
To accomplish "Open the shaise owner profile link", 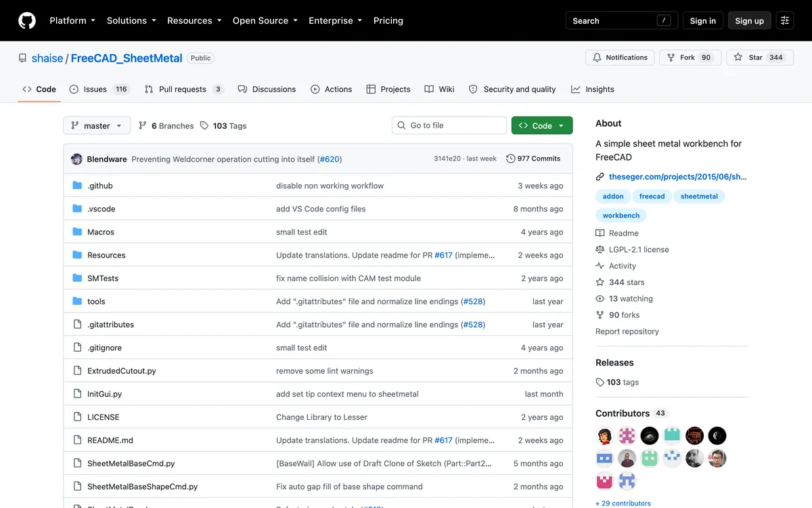I will tap(47, 58).
